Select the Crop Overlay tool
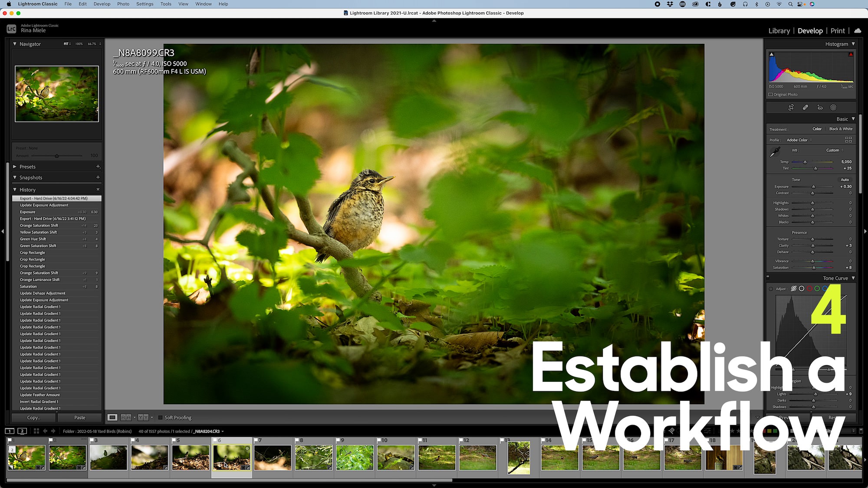The image size is (868, 488). 791,108
